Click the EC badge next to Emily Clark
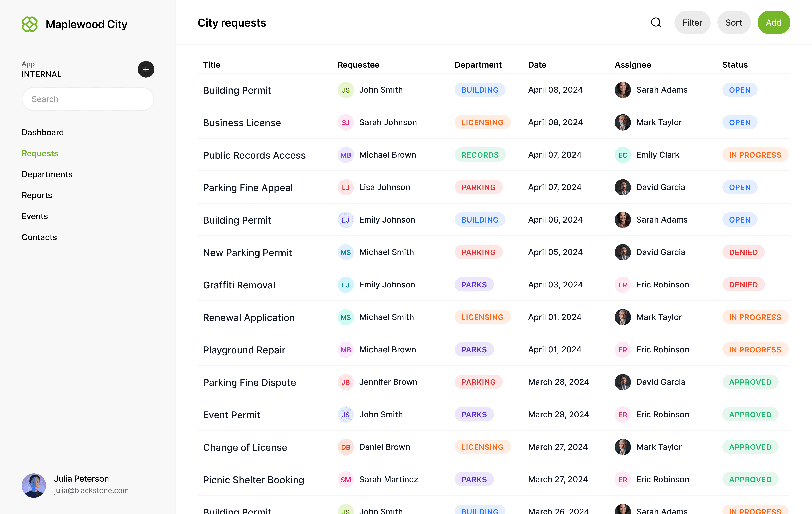812x514 pixels. point(623,155)
